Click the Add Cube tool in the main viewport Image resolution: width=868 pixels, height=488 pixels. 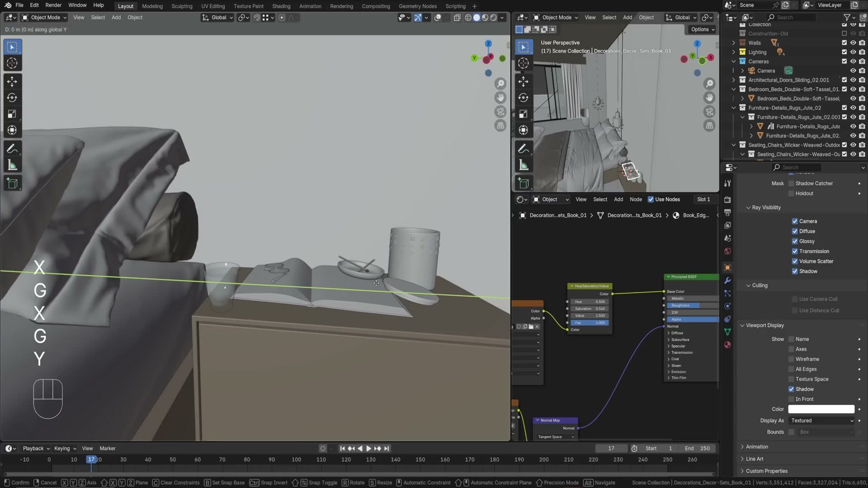pos(12,183)
